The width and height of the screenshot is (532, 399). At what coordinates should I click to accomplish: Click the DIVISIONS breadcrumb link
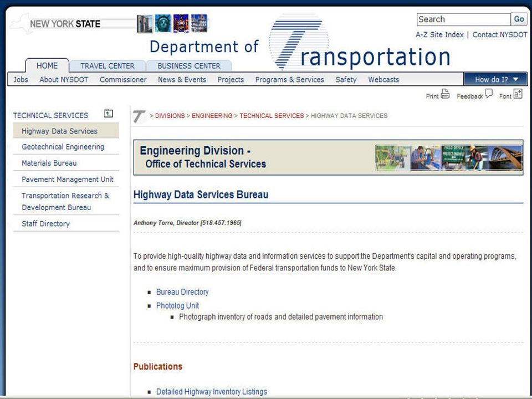pyautogui.click(x=170, y=116)
